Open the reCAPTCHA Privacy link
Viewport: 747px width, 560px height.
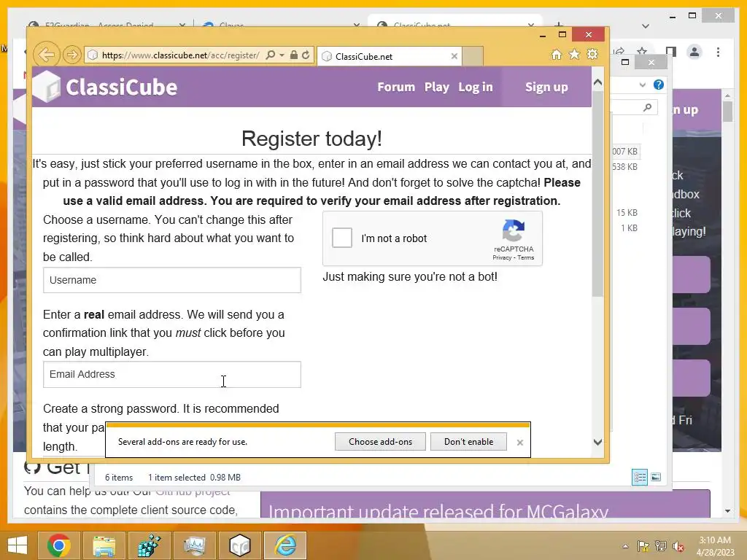click(x=502, y=257)
